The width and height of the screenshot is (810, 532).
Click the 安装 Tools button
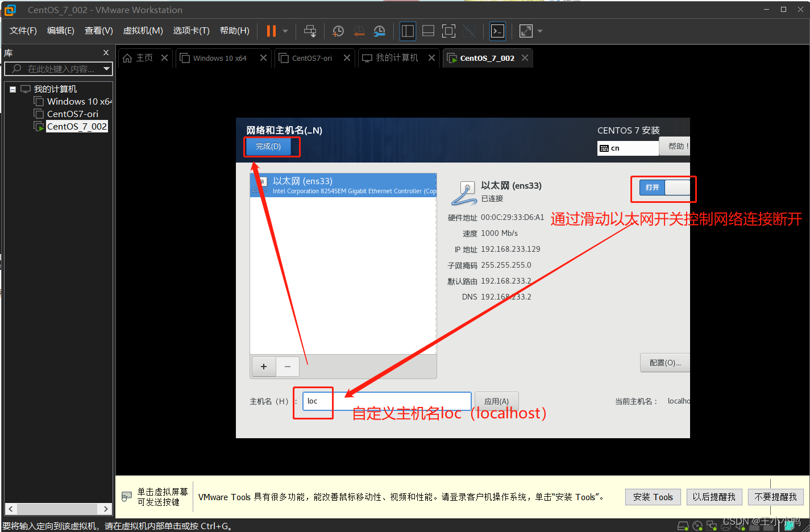click(x=653, y=497)
